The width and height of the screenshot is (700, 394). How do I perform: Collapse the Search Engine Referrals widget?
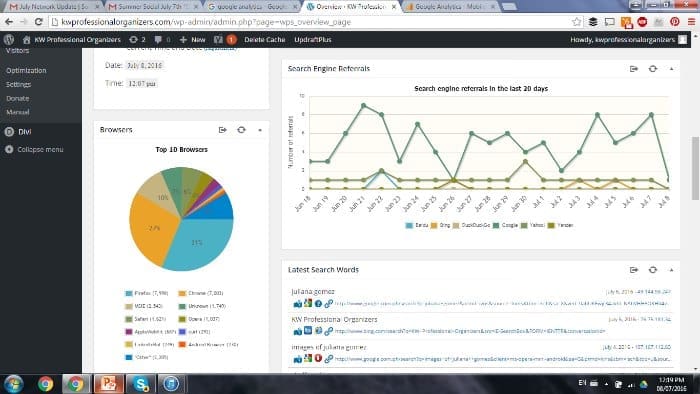671,69
